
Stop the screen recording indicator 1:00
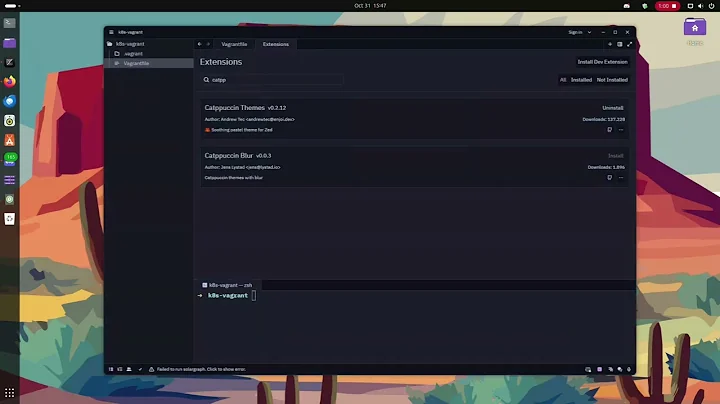[667, 6]
